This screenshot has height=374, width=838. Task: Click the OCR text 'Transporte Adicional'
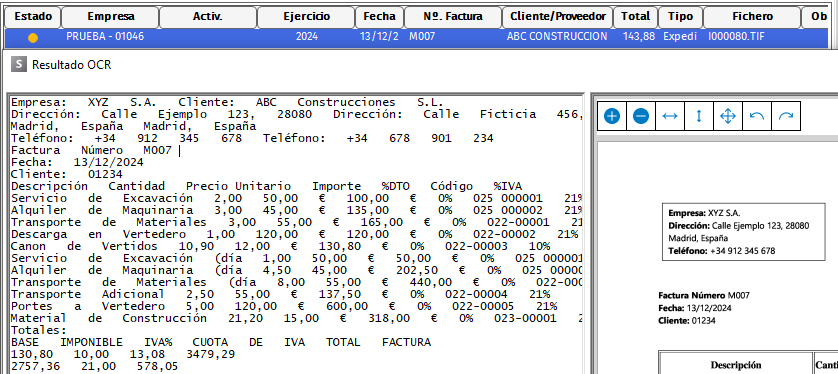[88, 294]
